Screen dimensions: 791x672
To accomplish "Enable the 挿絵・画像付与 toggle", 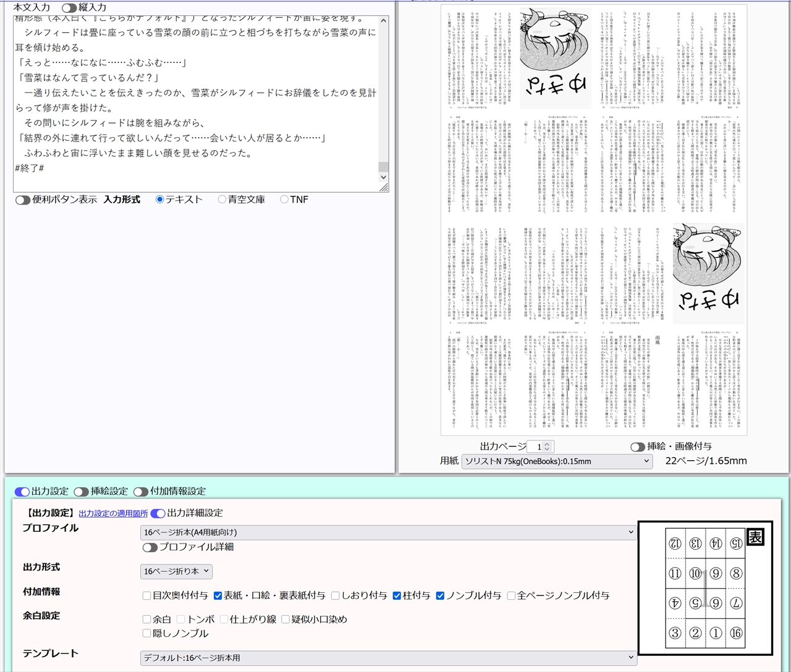I will 637,445.
